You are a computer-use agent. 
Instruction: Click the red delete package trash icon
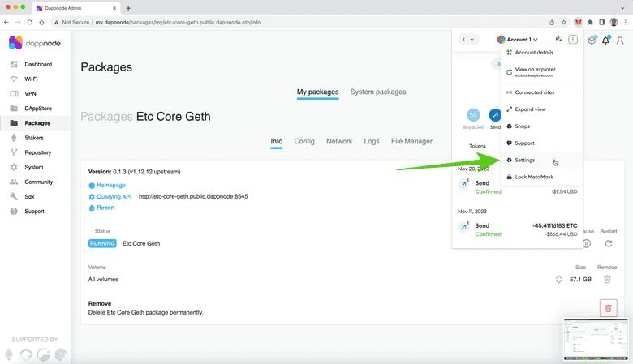coord(608,308)
